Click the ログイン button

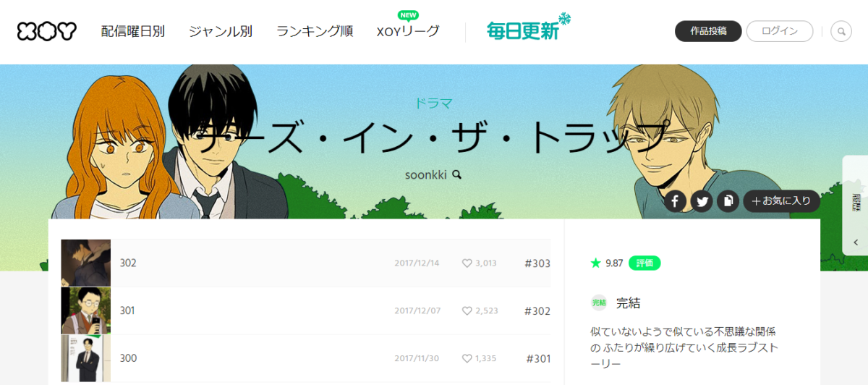coord(780,31)
